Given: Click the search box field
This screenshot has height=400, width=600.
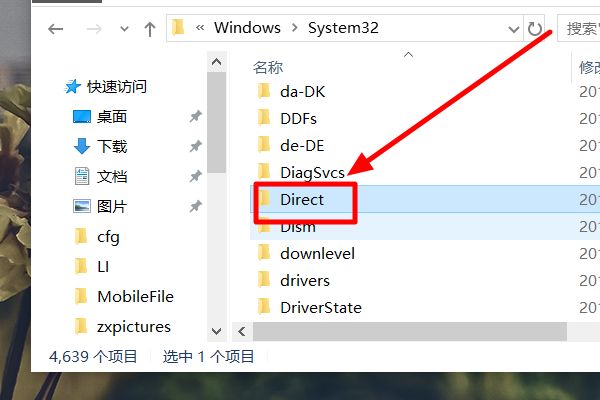Looking at the screenshot, I should click(579, 28).
